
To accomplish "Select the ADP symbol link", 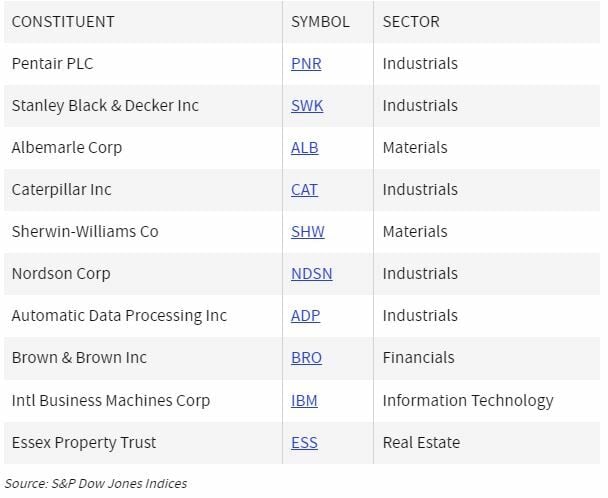I will click(305, 316).
